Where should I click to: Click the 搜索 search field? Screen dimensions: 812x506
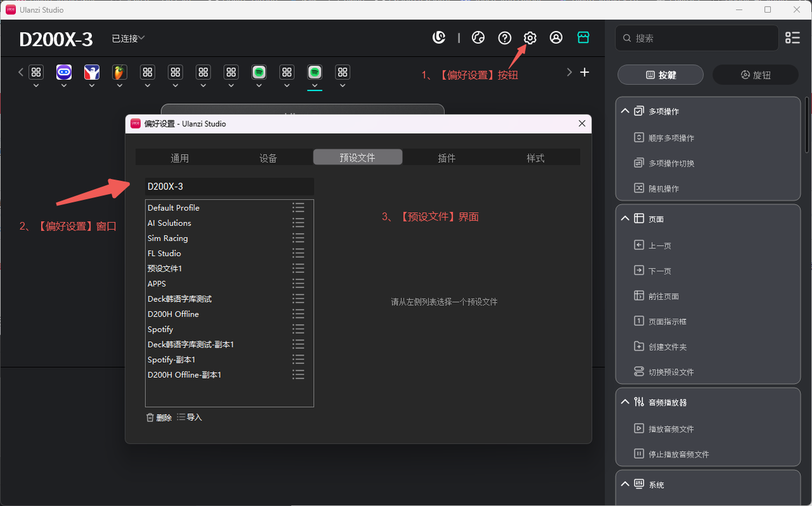698,38
